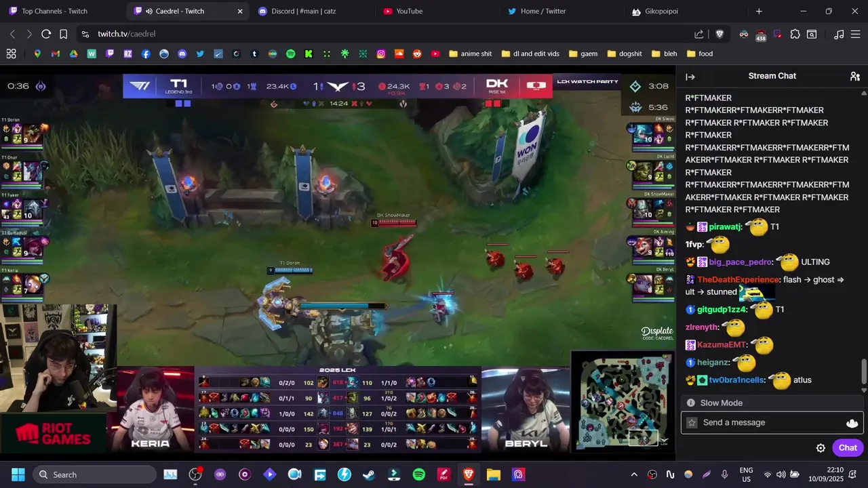Viewport: 868px width, 488px height.
Task: Open OBS Studio from the taskbar
Action: click(x=195, y=474)
